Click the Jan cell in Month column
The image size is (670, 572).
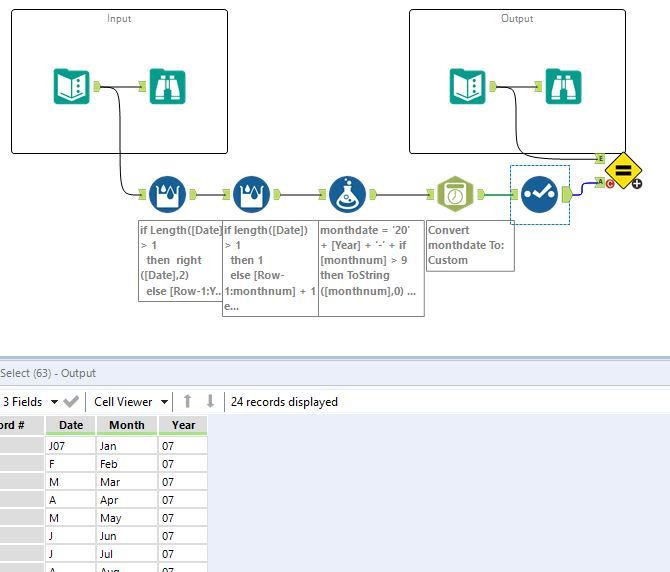(126, 446)
